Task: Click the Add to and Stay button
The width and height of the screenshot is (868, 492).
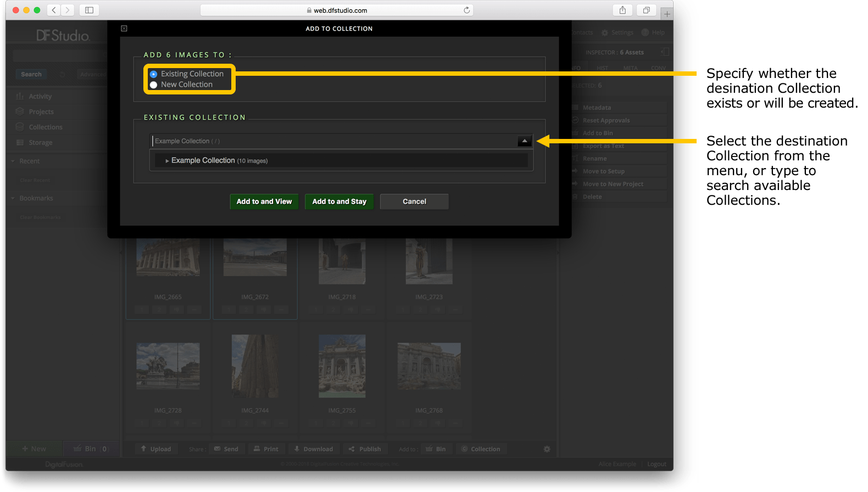Action: click(x=339, y=202)
